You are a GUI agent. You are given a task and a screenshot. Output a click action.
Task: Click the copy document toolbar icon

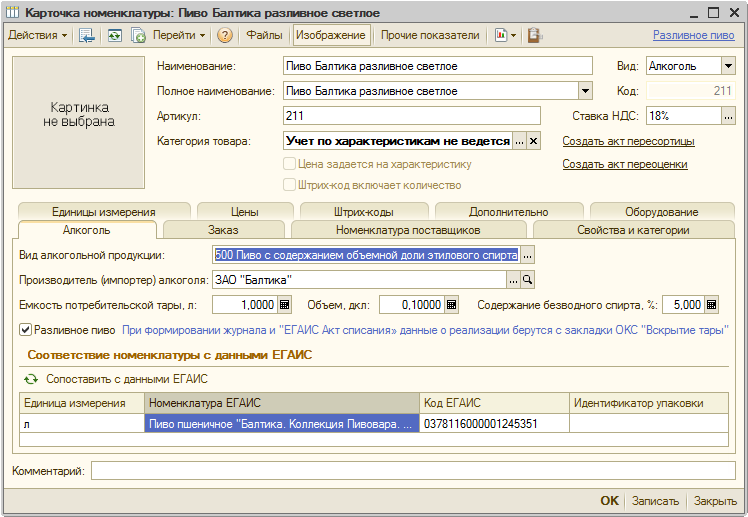(x=138, y=35)
